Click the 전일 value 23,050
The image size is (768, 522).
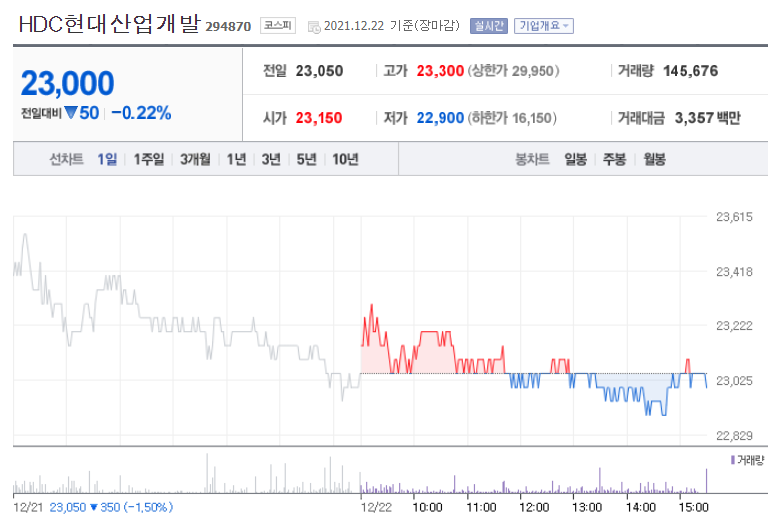[319, 71]
